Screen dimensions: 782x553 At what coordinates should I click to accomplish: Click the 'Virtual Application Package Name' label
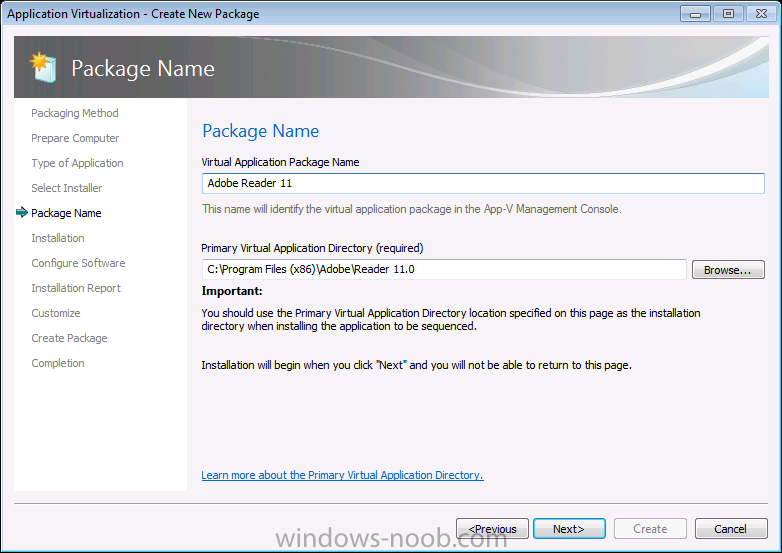tap(280, 162)
